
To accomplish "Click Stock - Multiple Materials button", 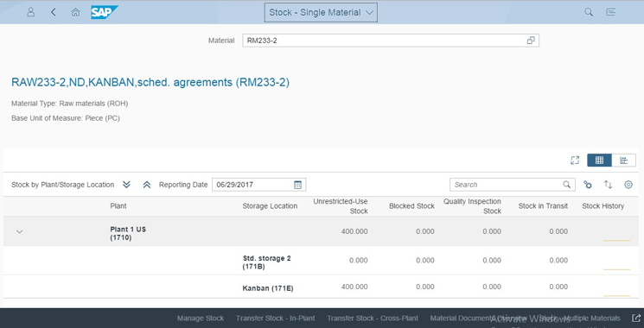I will pyautogui.click(x=580, y=319).
